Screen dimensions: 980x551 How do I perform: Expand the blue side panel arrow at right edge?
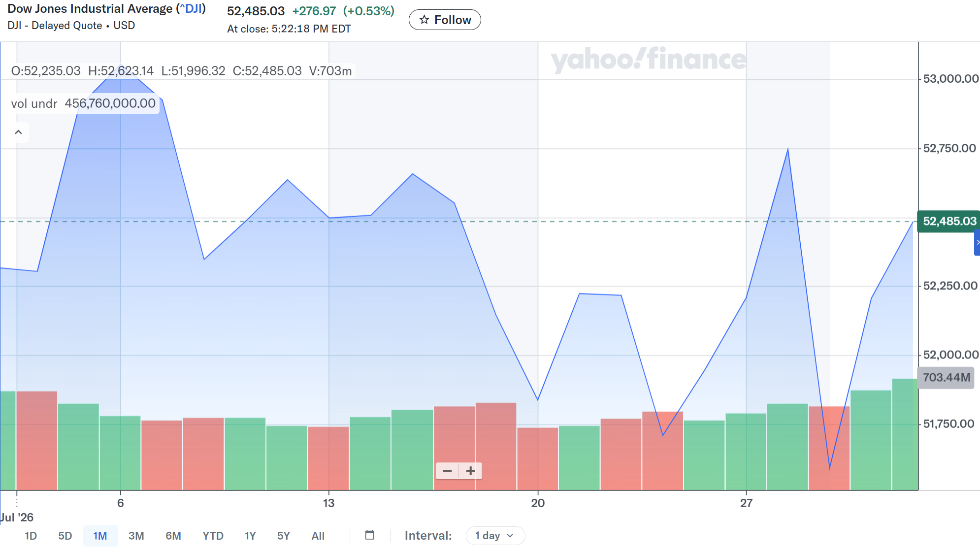coord(977,242)
